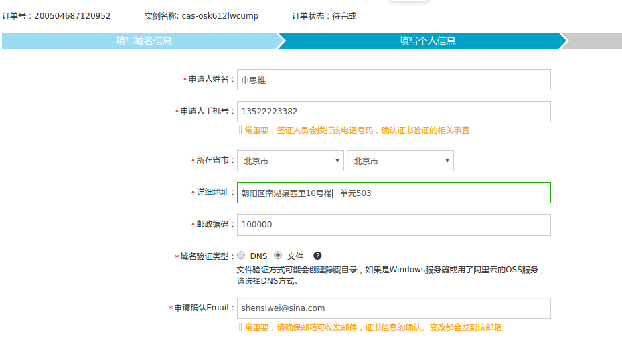Go to the 填写域名信息 step
The image size is (622, 364).
point(143,41)
